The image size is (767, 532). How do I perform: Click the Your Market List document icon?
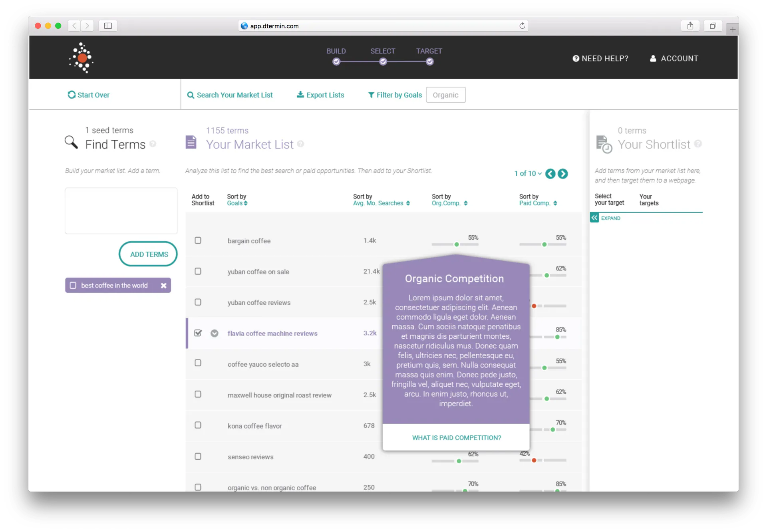point(191,142)
